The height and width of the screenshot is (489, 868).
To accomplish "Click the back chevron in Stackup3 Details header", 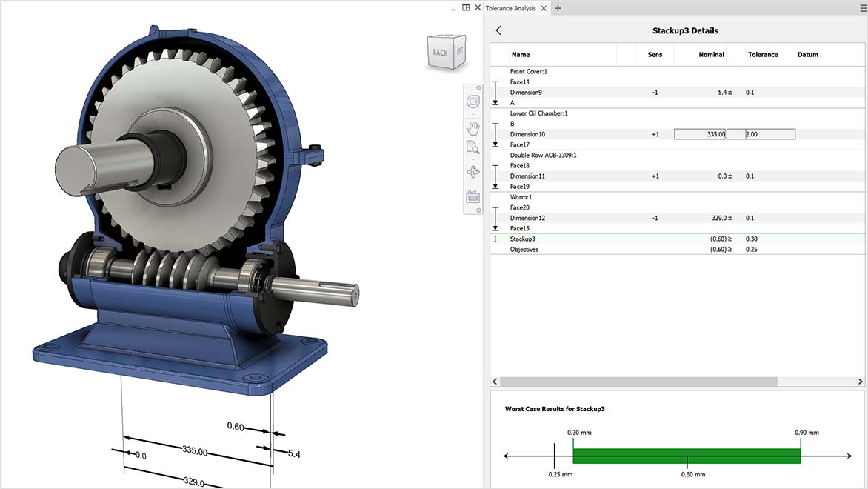I will tap(498, 30).
